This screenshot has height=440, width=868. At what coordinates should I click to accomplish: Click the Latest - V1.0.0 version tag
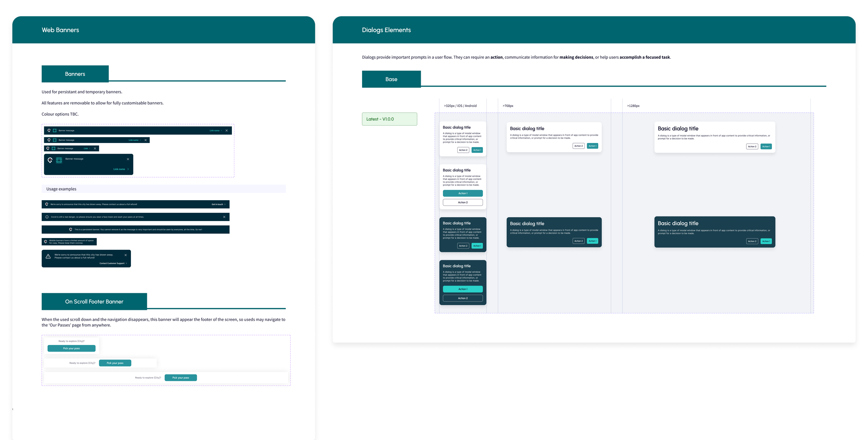tap(389, 119)
